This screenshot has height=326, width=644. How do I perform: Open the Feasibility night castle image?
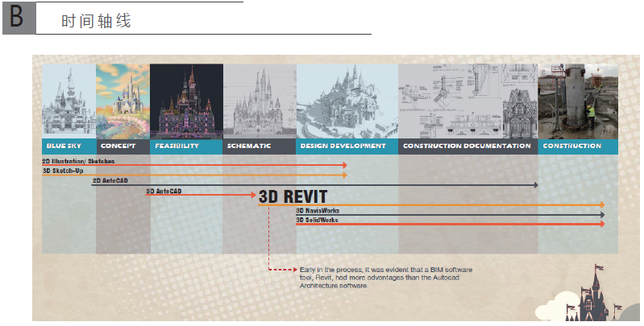[x=185, y=101]
